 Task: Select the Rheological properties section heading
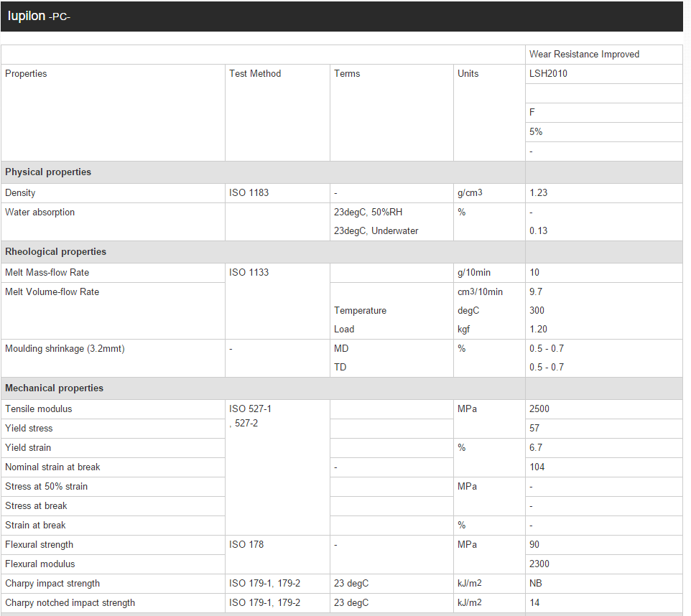55,251
